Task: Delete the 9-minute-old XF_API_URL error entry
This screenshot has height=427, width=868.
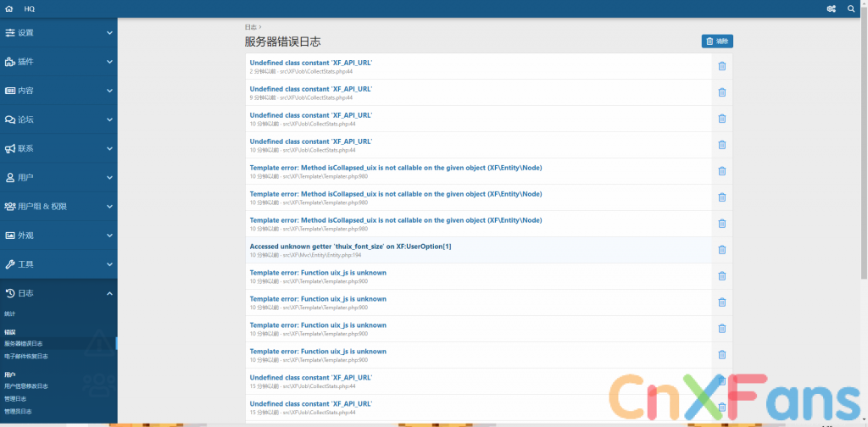Action: coord(721,93)
